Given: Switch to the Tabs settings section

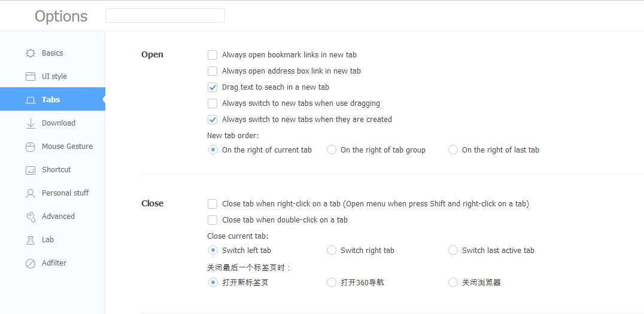Looking at the screenshot, I should pos(53,99).
